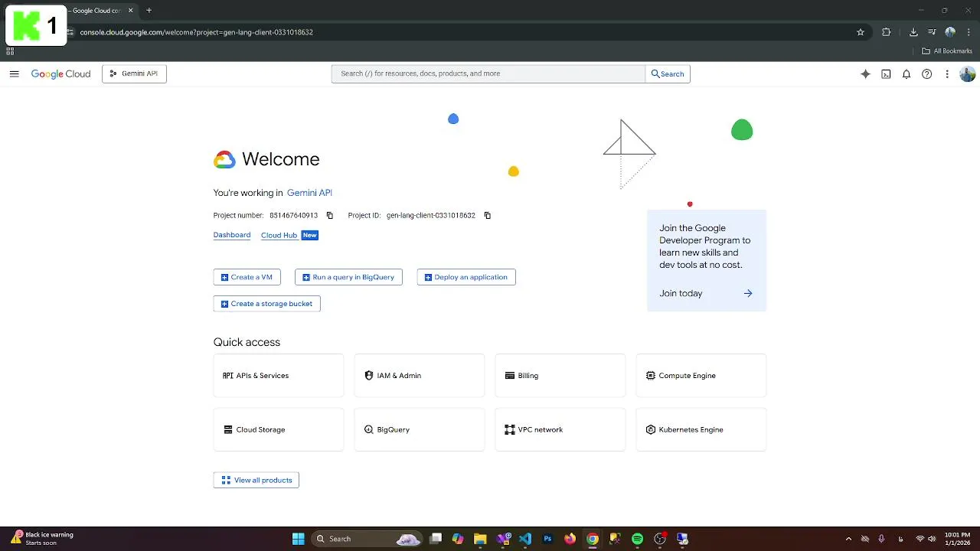Image resolution: width=980 pixels, height=551 pixels.
Task: Activate Cloud Shell terminal icon
Action: 886,74
